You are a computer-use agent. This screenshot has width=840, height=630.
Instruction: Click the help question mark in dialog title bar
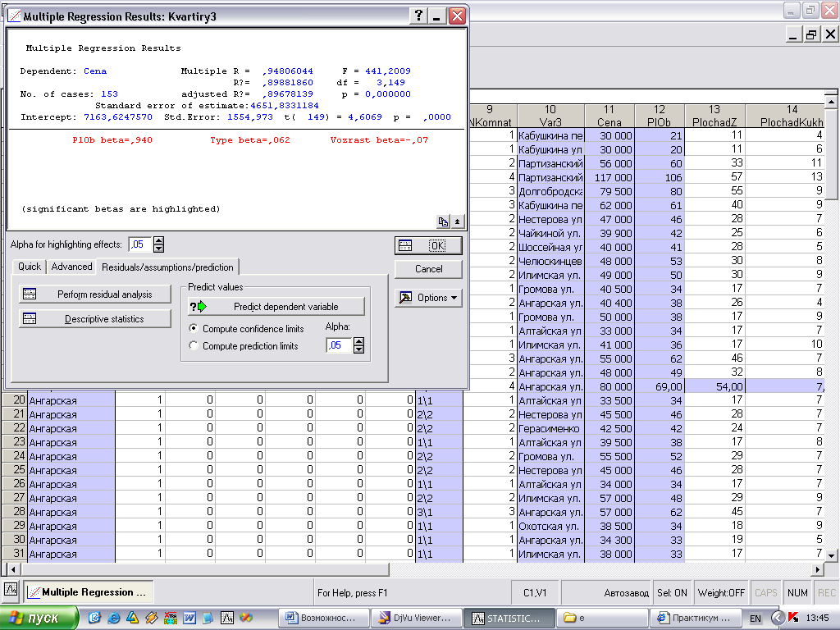point(419,16)
